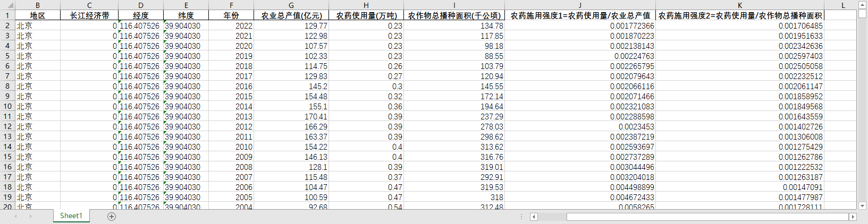This screenshot has width=868, height=224.
Task: Click the vertical scrollbar thumb
Action: point(862,13)
